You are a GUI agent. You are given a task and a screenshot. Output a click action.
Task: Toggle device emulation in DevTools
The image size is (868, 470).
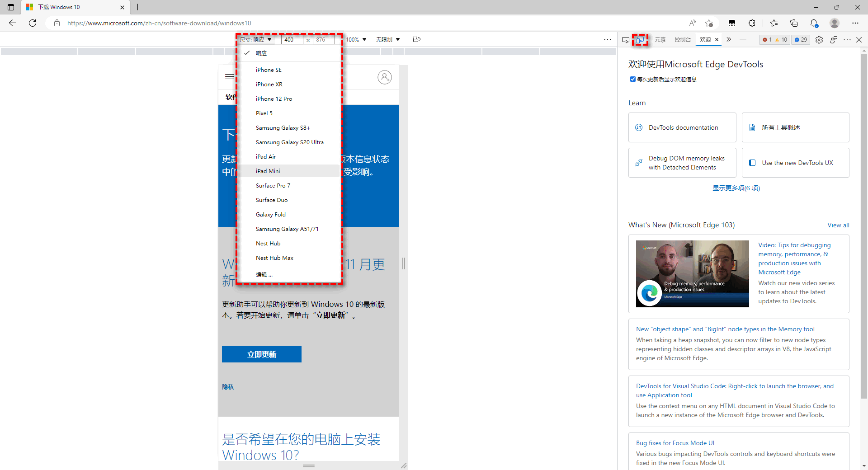[x=640, y=40]
